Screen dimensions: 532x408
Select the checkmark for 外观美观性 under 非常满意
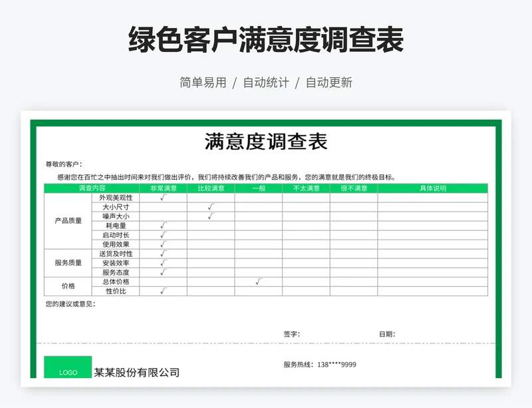(x=163, y=198)
